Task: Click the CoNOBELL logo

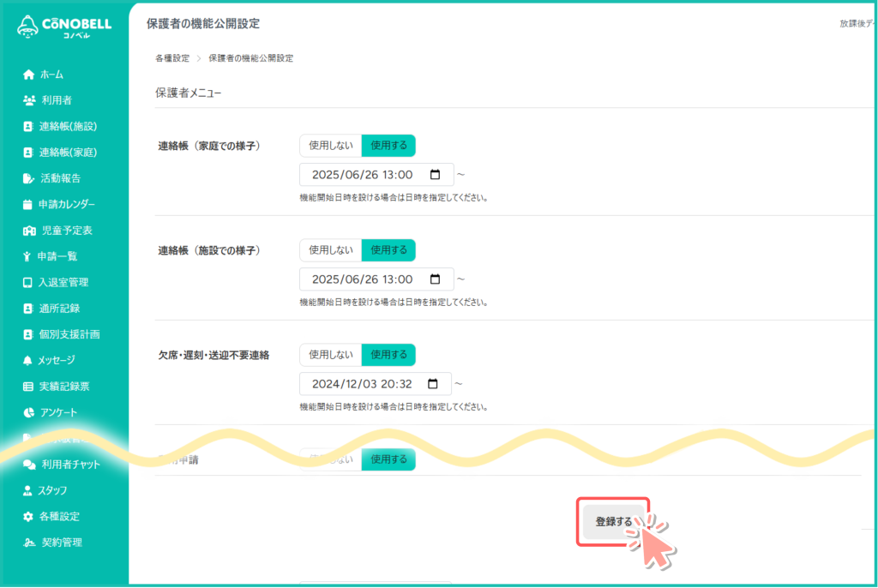Action: tap(64, 27)
